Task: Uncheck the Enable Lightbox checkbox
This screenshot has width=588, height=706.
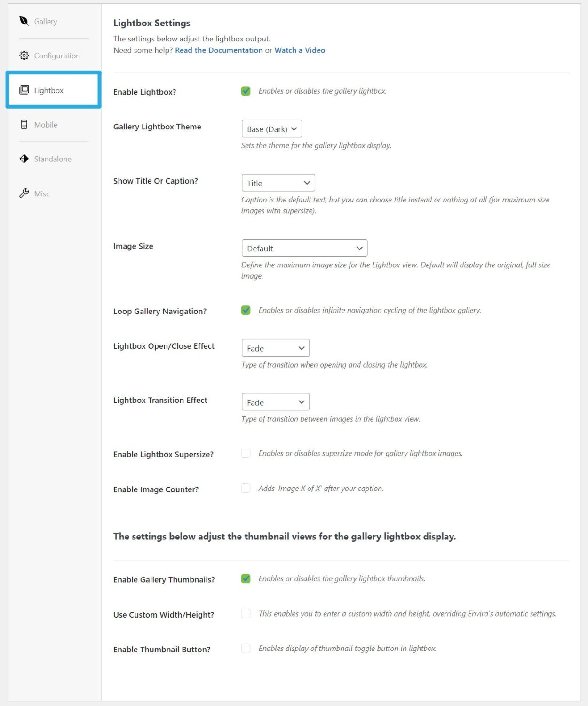Action: [246, 91]
